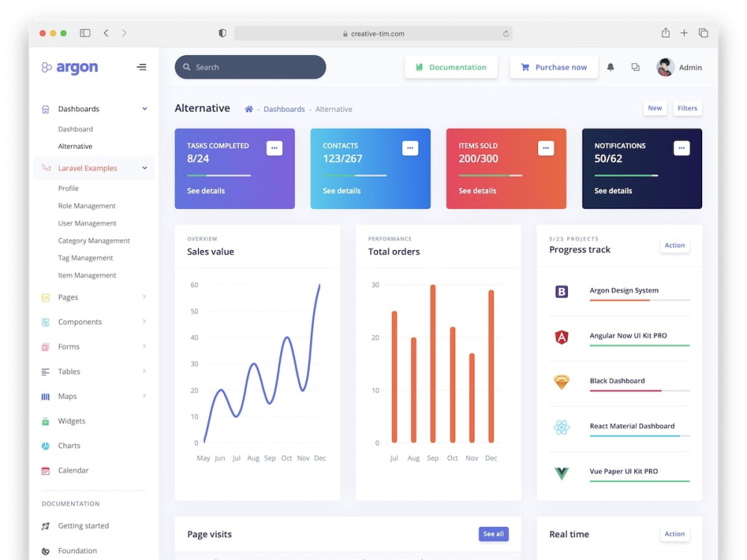Click the Black Dashboard progress bar
The height and width of the screenshot is (560, 747).
tap(639, 391)
